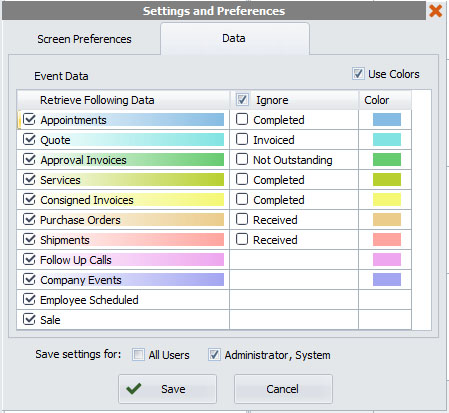Click the Cancel button
Viewport: 449px width, 413px height.
pos(283,389)
